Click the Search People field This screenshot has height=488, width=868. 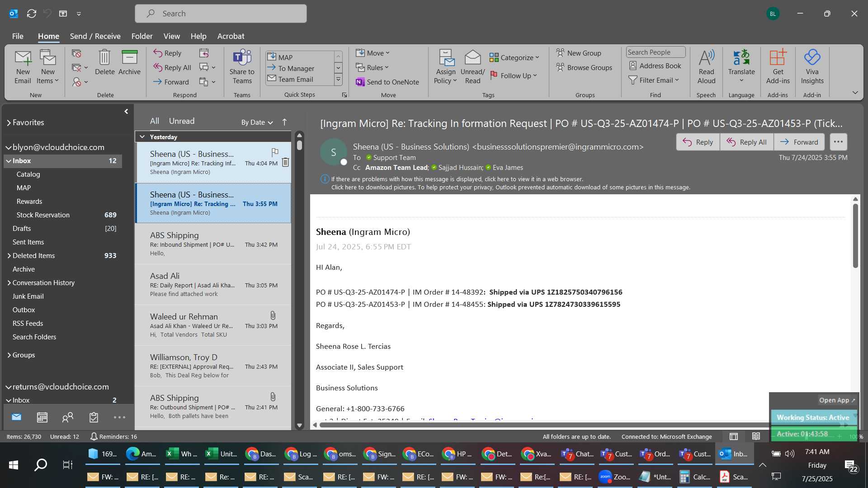point(655,52)
